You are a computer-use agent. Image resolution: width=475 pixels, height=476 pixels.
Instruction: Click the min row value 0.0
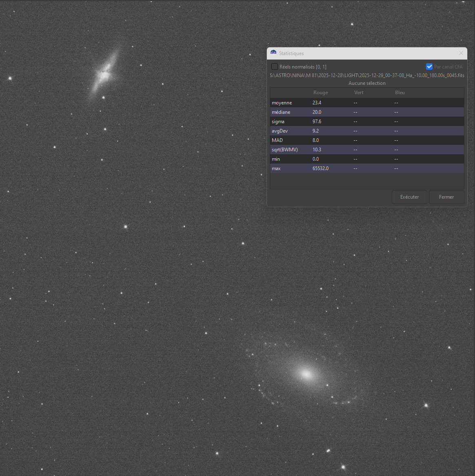316,159
